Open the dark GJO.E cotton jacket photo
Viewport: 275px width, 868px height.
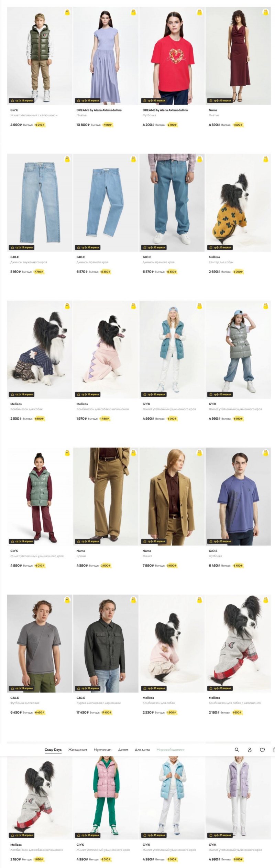(x=106, y=643)
